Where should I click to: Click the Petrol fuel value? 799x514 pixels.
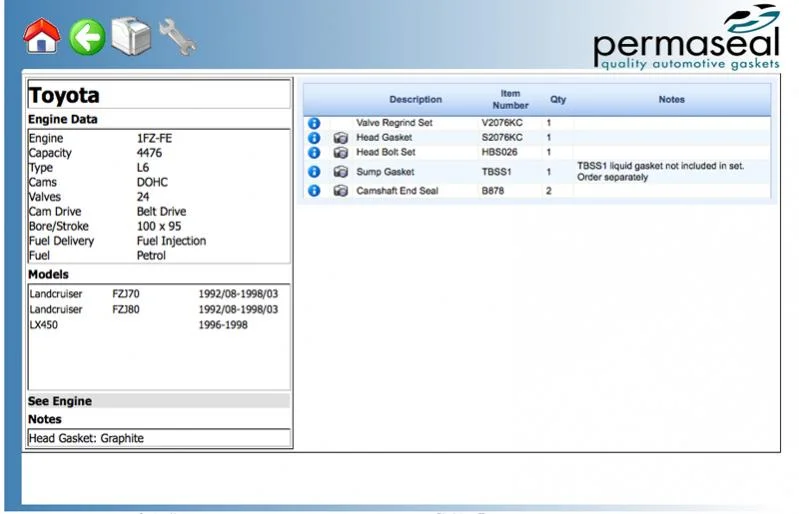click(151, 255)
